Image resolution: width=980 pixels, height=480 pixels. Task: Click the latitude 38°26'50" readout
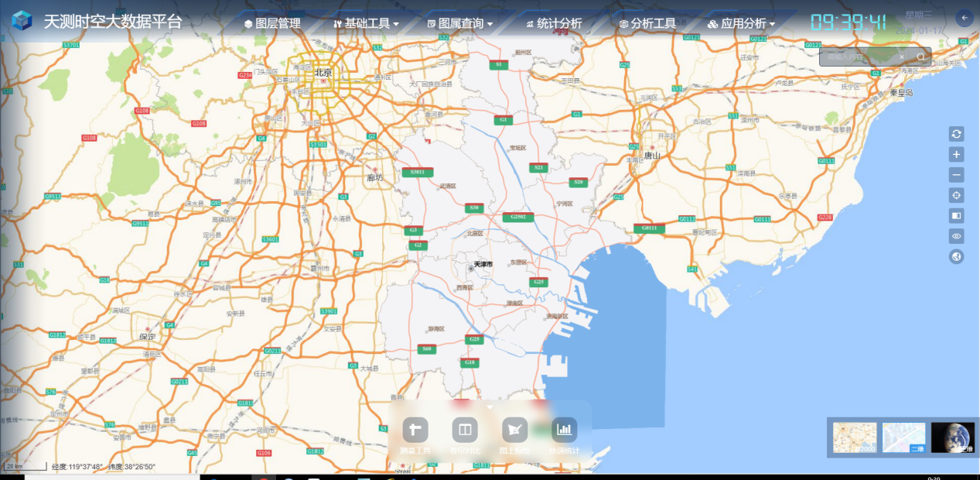tap(131, 467)
